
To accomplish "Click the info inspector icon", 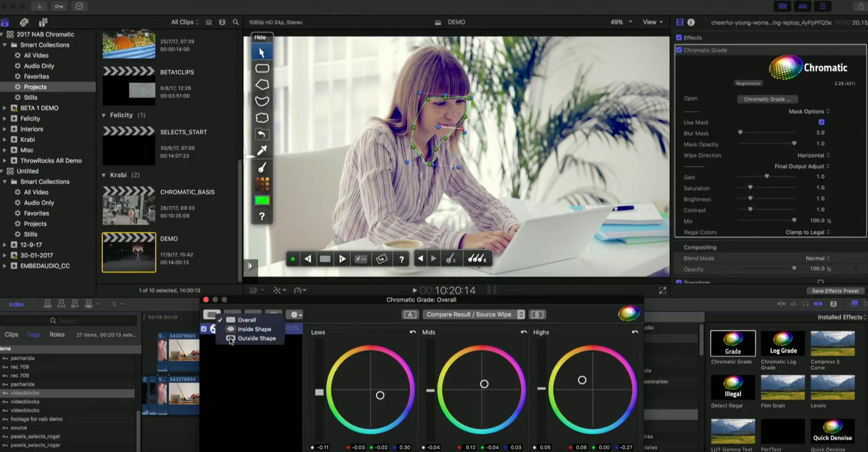I will tap(691, 22).
